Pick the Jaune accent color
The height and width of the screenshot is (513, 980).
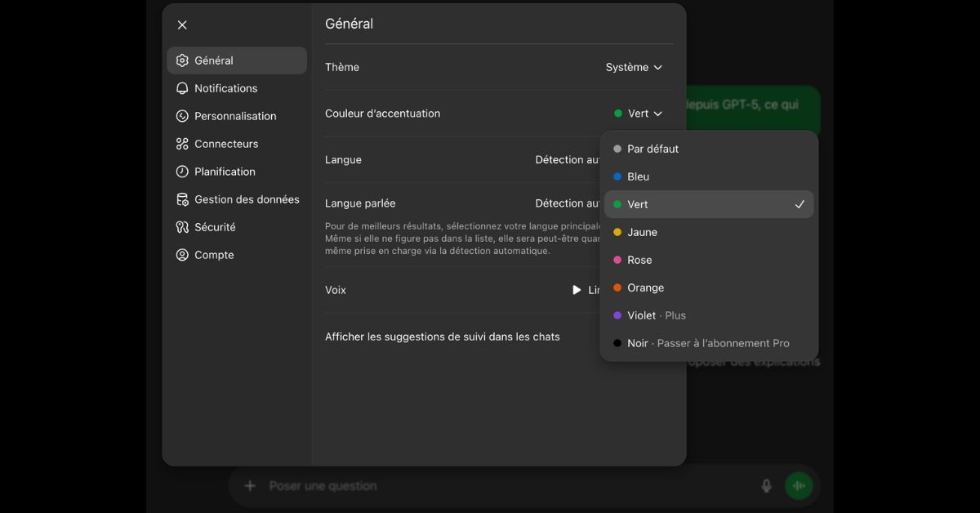click(x=642, y=232)
